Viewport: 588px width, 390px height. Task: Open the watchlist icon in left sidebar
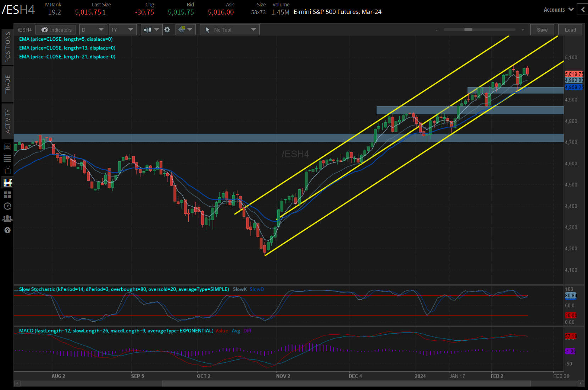coord(7,158)
